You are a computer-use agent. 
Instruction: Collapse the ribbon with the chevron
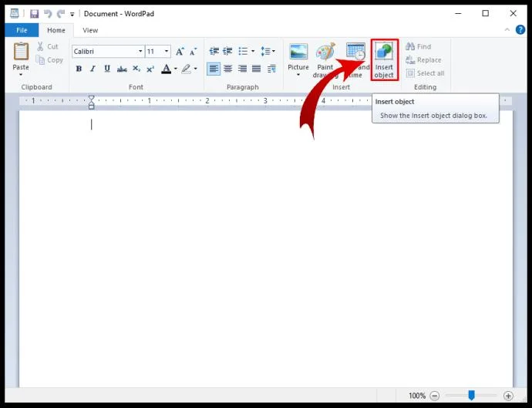[507, 30]
